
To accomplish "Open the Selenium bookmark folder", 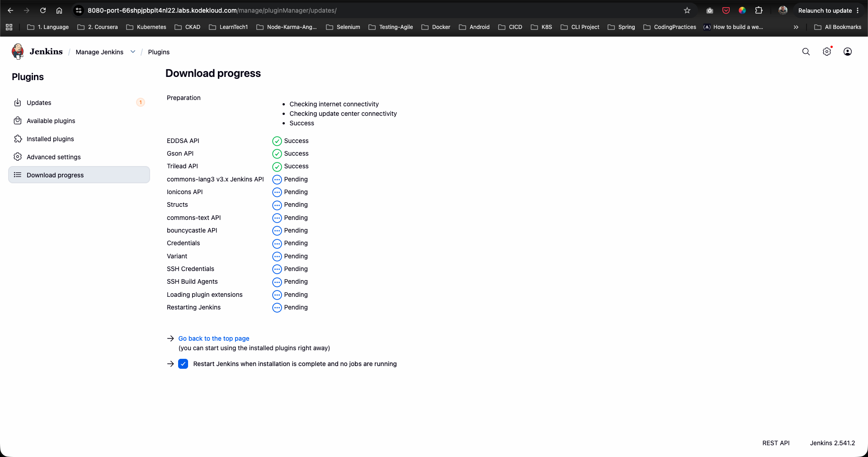I will [x=343, y=27].
